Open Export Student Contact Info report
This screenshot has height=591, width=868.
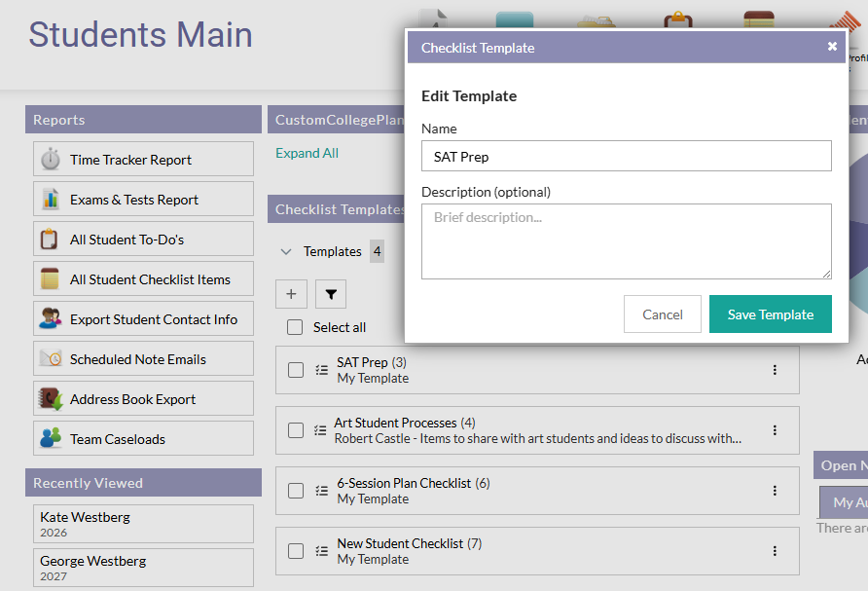(x=153, y=319)
